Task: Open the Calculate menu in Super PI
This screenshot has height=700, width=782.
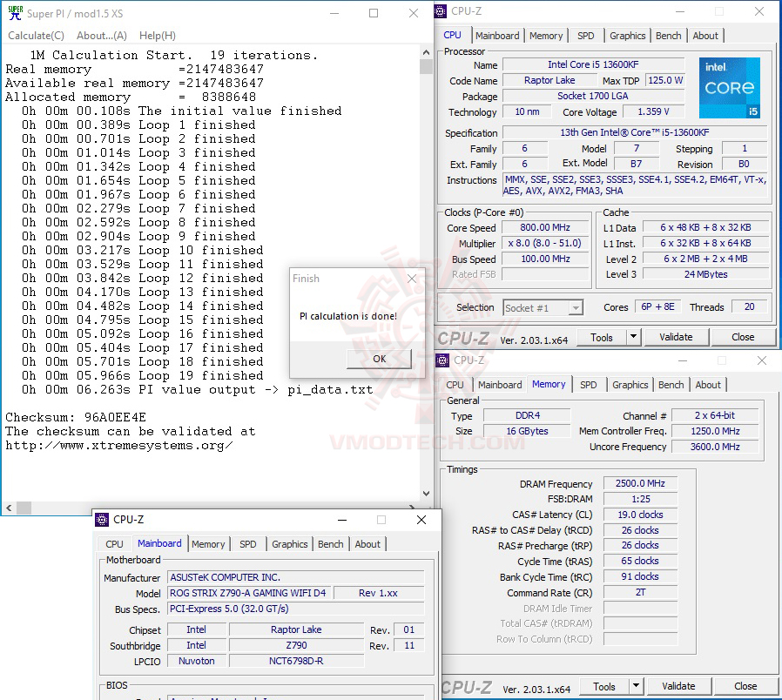Action: point(35,35)
